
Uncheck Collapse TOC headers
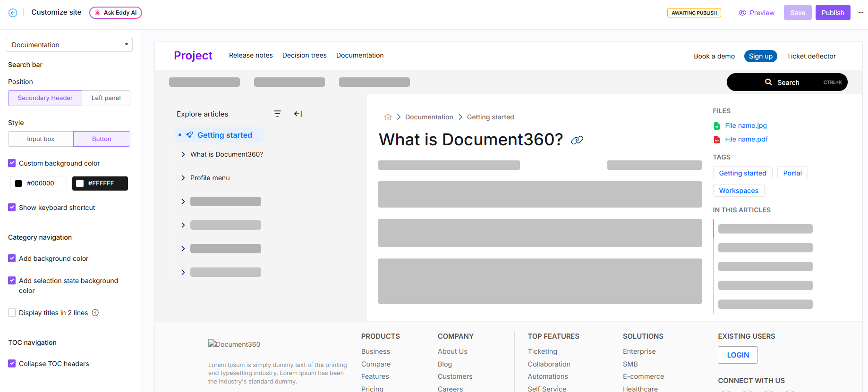(x=12, y=364)
